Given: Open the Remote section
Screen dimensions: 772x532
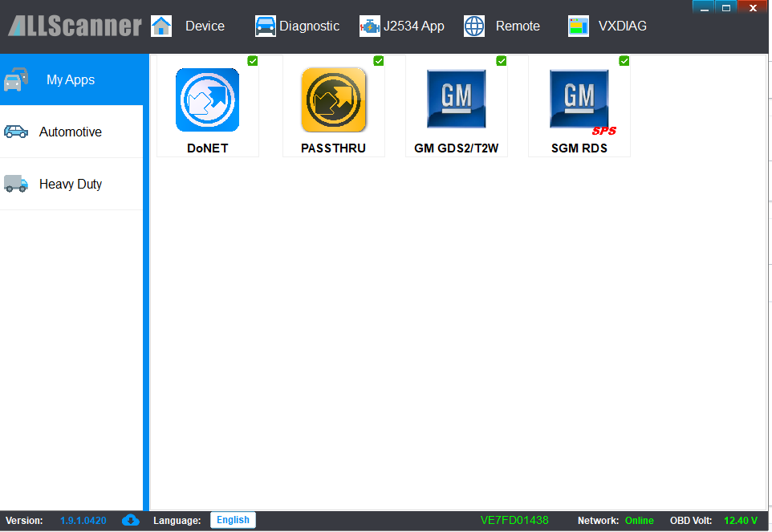Looking at the screenshot, I should (518, 26).
